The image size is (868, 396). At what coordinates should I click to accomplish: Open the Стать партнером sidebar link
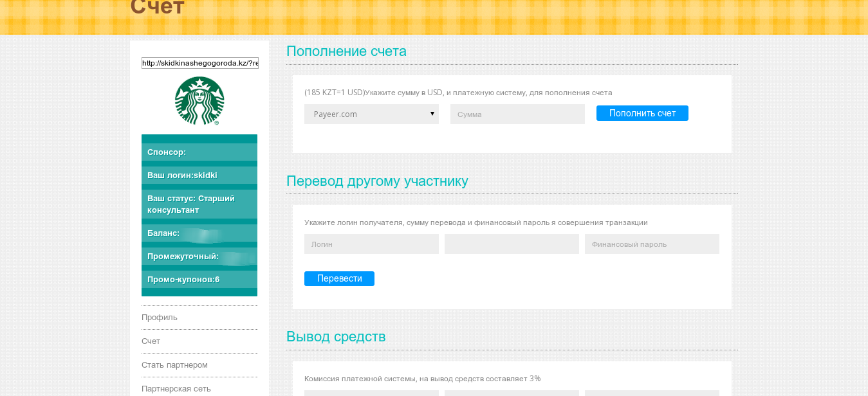point(175,365)
